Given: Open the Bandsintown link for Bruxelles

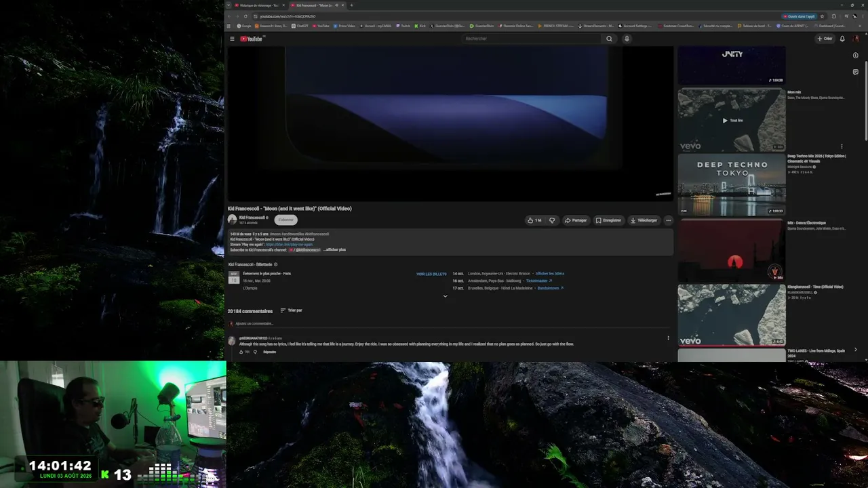Looking at the screenshot, I should (551, 288).
